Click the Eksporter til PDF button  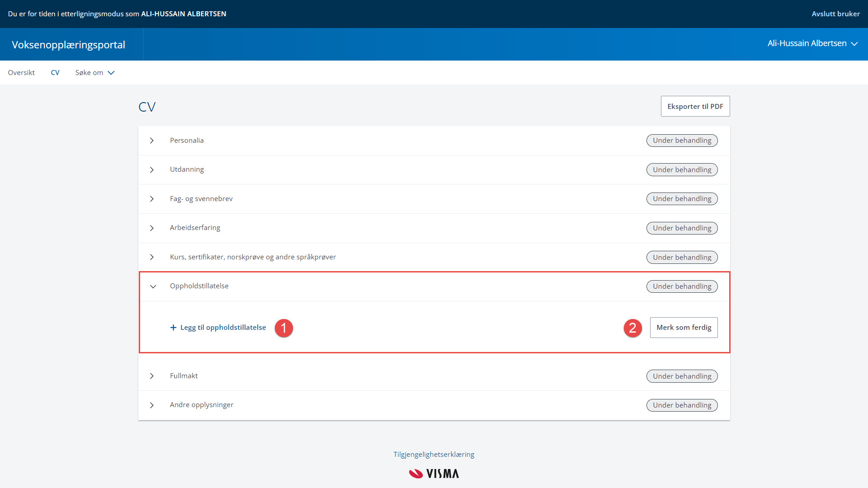(x=695, y=106)
